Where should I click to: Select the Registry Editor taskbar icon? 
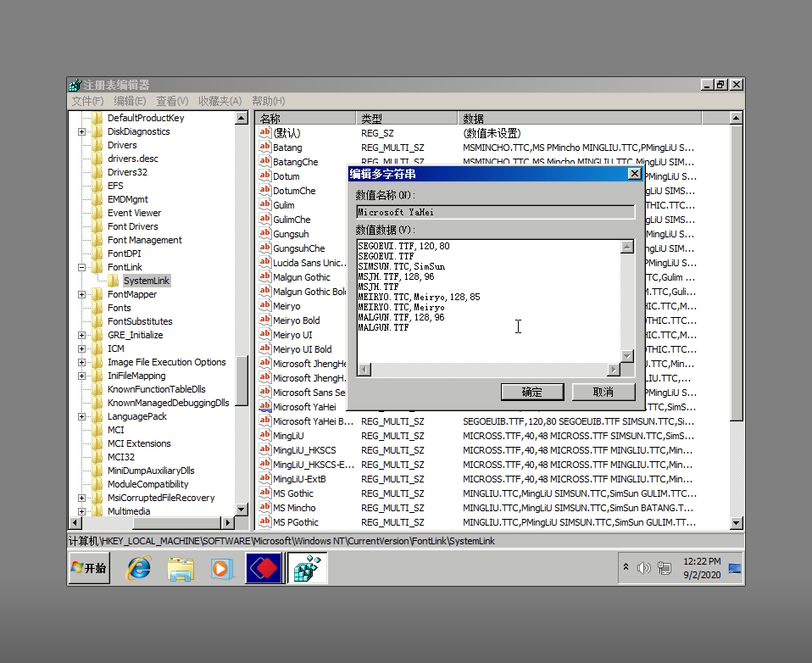coord(307,568)
